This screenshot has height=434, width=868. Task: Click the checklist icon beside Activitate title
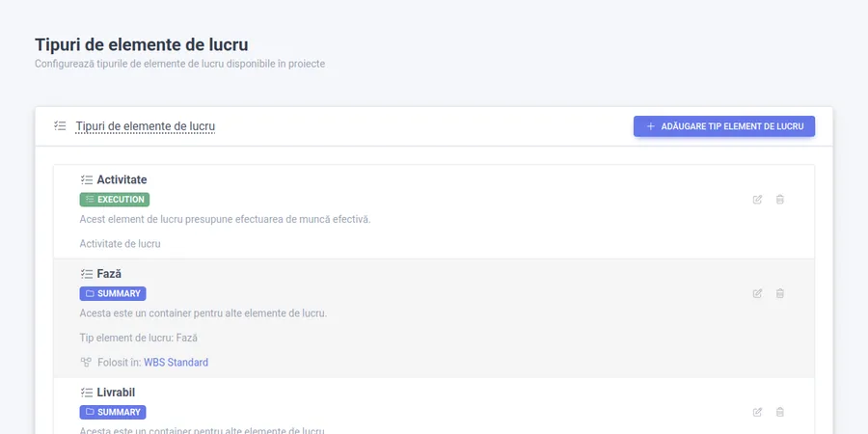(x=87, y=180)
